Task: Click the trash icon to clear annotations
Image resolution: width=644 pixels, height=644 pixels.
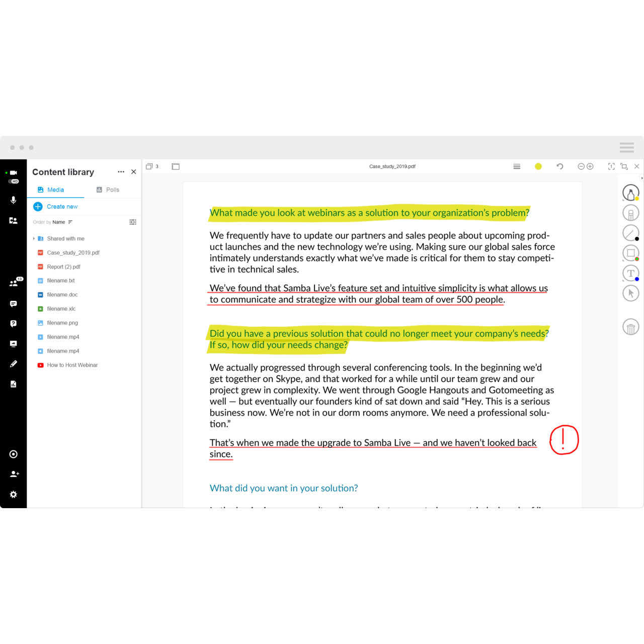Action: 630,328
